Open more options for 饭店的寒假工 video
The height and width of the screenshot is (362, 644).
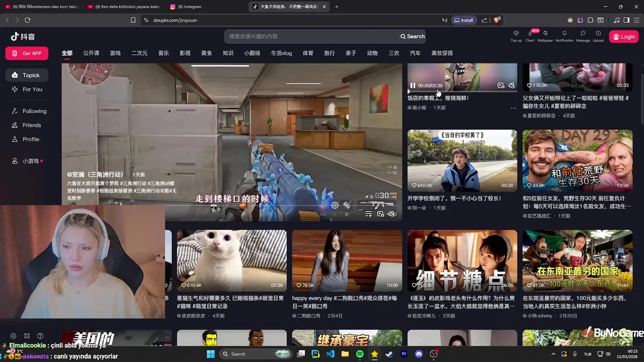pos(513,108)
